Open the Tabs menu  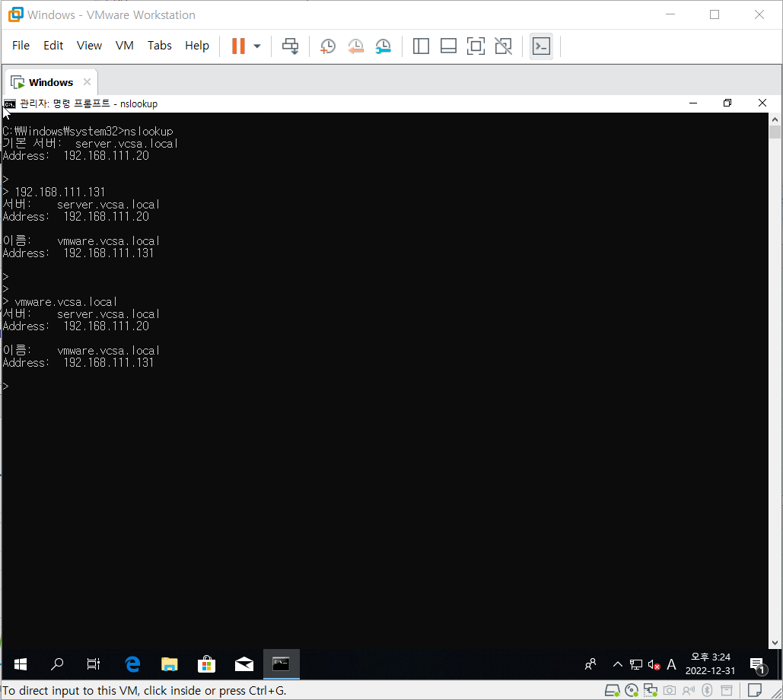point(159,46)
